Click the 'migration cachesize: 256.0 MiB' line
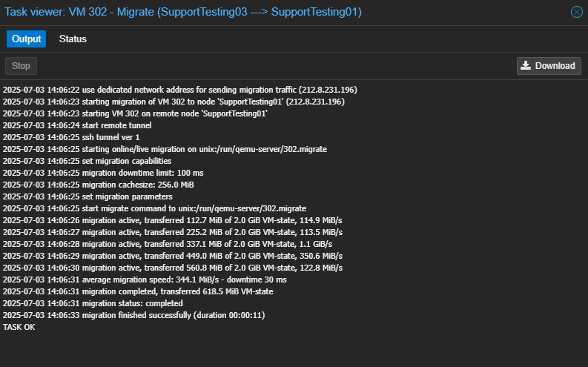Image resolution: width=588 pixels, height=367 pixels. tap(99, 185)
